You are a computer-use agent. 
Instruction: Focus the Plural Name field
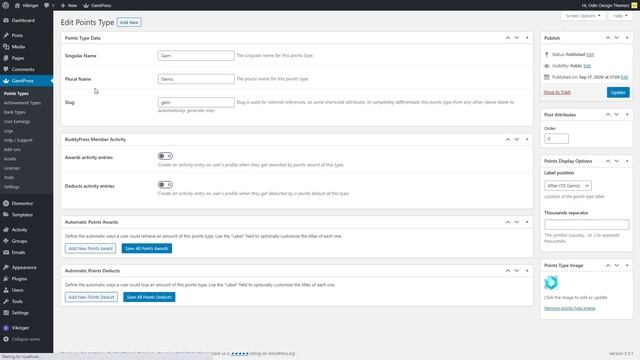tap(196, 79)
